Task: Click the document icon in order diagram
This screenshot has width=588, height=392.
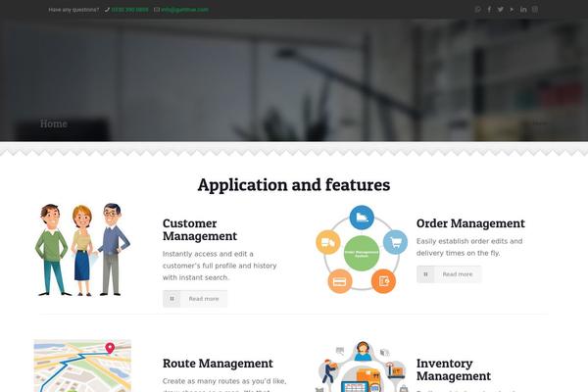Action: [x=383, y=281]
